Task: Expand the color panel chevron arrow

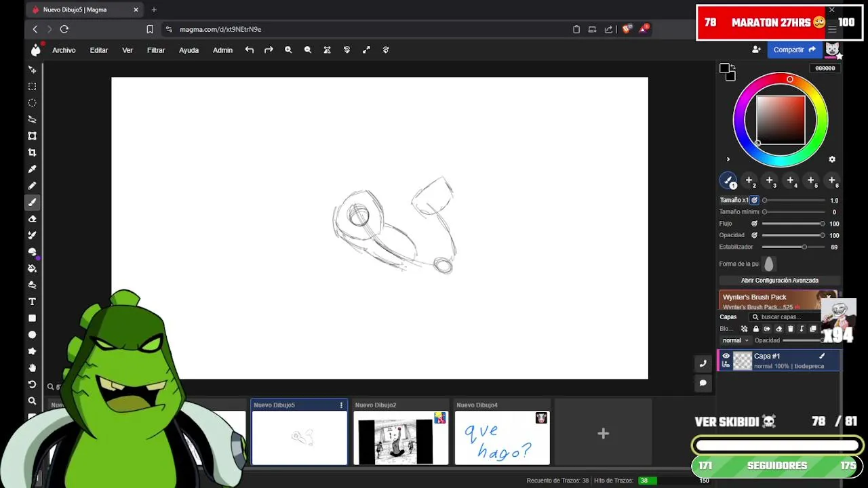Action: tap(728, 160)
